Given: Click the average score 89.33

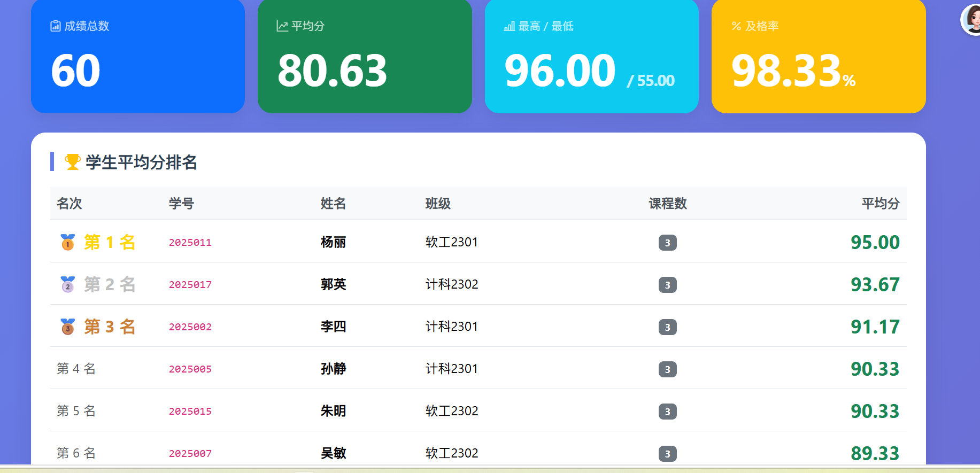Looking at the screenshot, I should [x=875, y=453].
